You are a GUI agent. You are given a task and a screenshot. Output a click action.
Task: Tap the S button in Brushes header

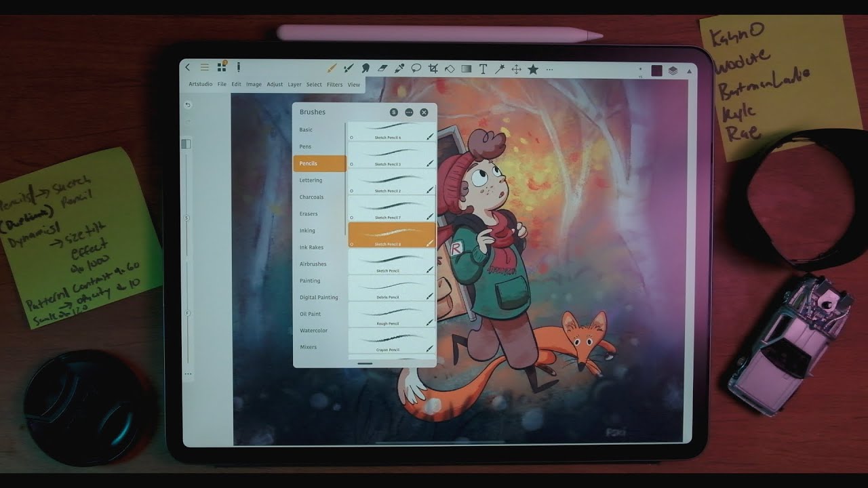[394, 113]
